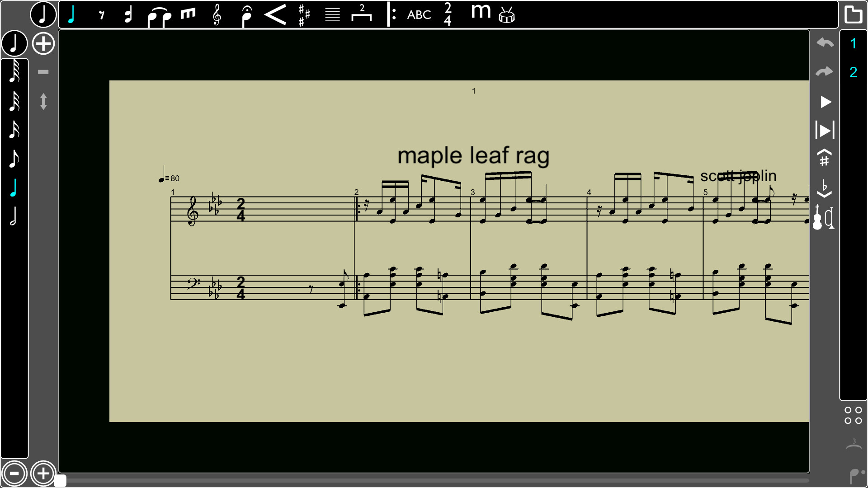The width and height of the screenshot is (868, 488).
Task: Open the time signature selector
Action: (x=447, y=14)
